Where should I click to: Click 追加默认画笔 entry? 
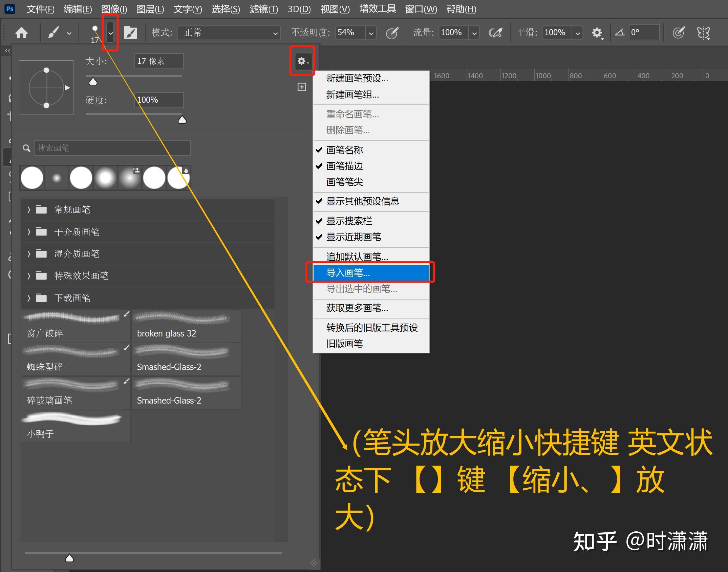[356, 257]
